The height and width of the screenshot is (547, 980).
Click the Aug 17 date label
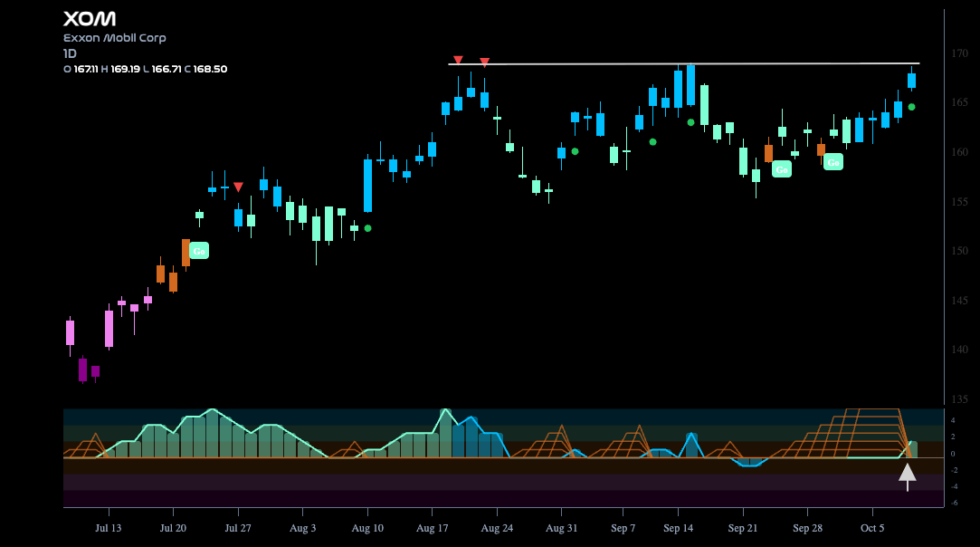click(x=433, y=528)
